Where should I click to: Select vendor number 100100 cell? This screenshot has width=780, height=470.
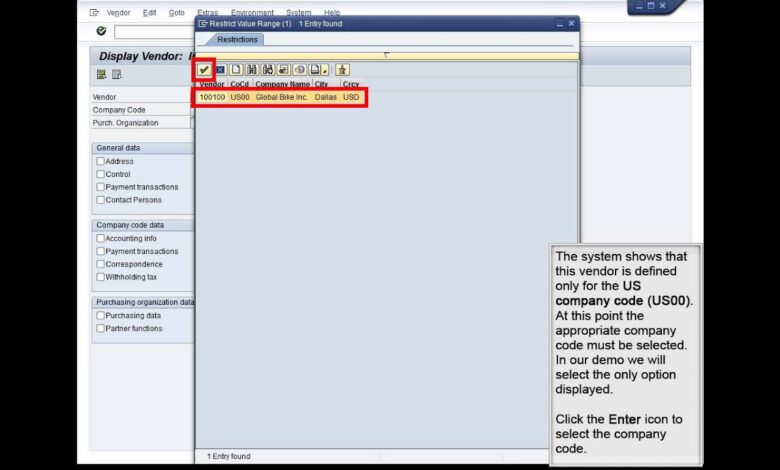212,97
